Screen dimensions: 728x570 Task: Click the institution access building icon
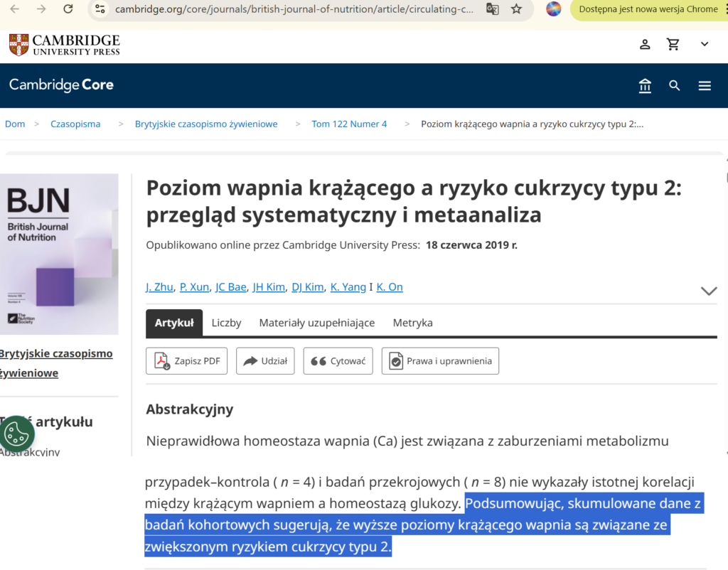coord(645,86)
